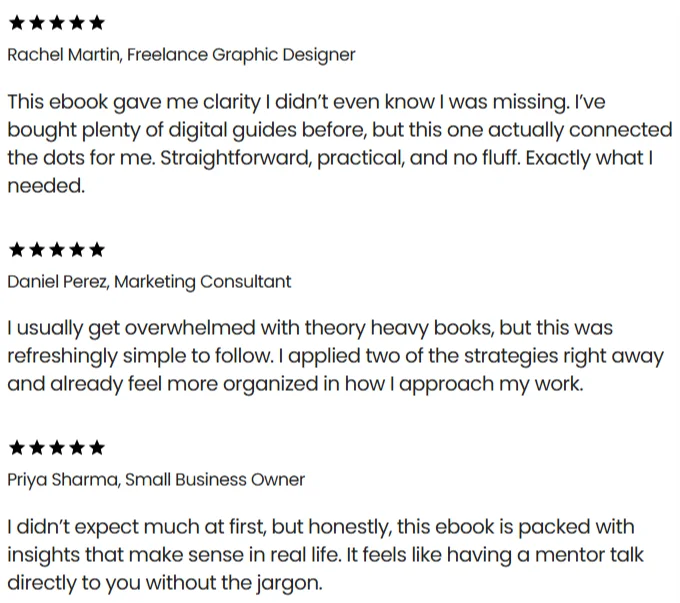Viewport: 680px width, 603px height.
Task: Click third star in Rachel Martin's rating
Action: pos(56,23)
